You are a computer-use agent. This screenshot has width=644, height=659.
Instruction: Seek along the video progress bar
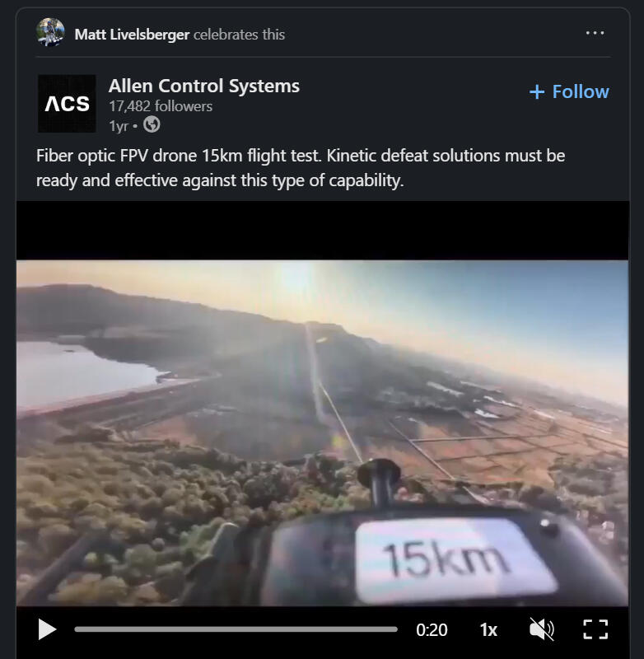click(236, 629)
